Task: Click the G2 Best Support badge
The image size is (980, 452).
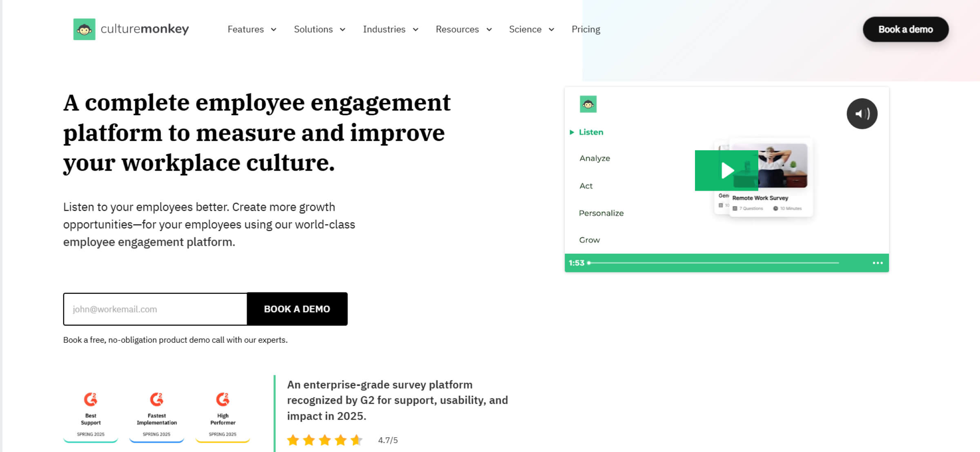Action: click(90, 412)
